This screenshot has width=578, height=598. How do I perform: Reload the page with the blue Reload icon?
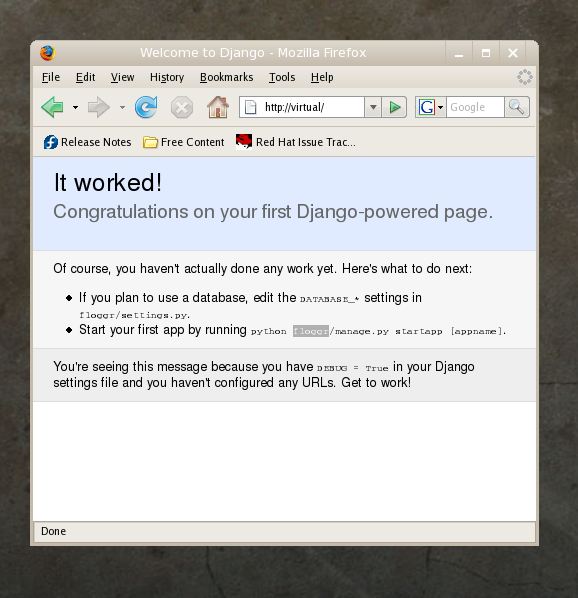pos(146,107)
